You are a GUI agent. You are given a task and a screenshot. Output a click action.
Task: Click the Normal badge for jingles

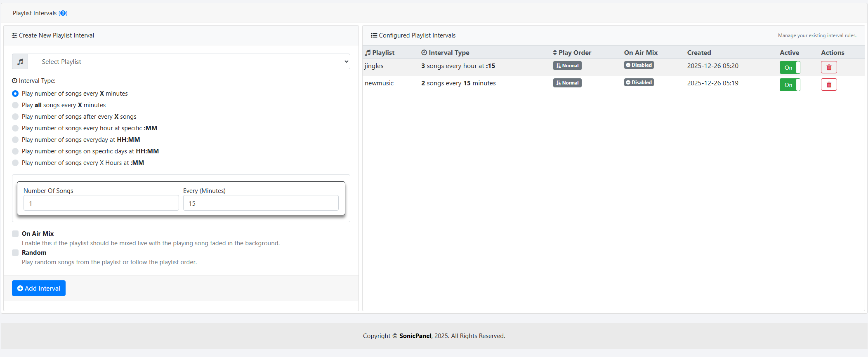(567, 66)
